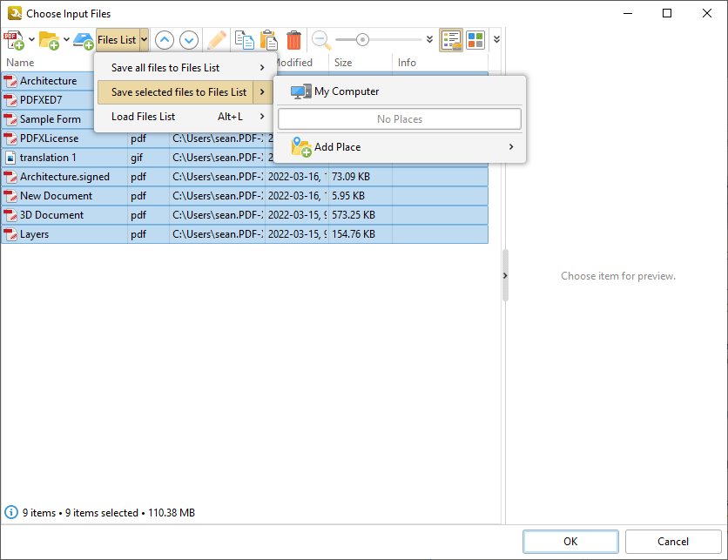The image size is (728, 560).
Task: Click the Add Files PDF icon
Action: pos(14,40)
